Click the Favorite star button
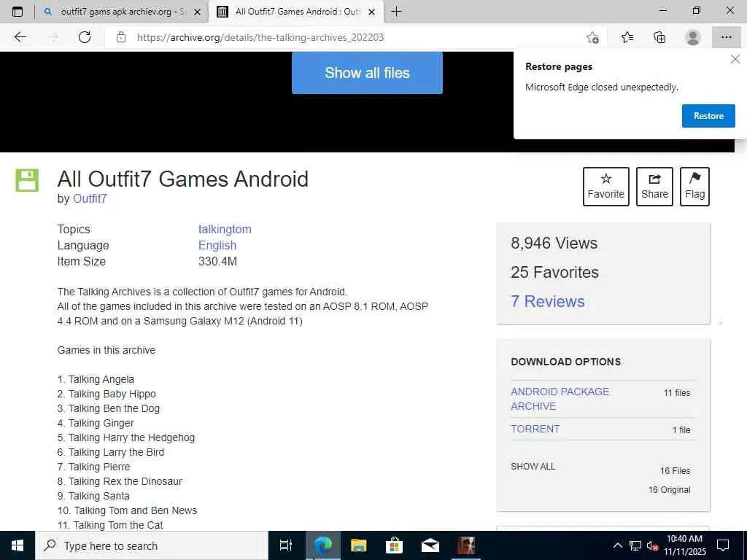This screenshot has height=560, width=747. 606,187
